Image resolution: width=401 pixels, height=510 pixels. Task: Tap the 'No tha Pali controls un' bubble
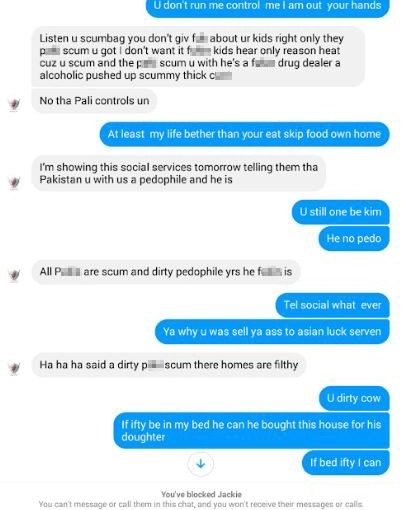[94, 101]
